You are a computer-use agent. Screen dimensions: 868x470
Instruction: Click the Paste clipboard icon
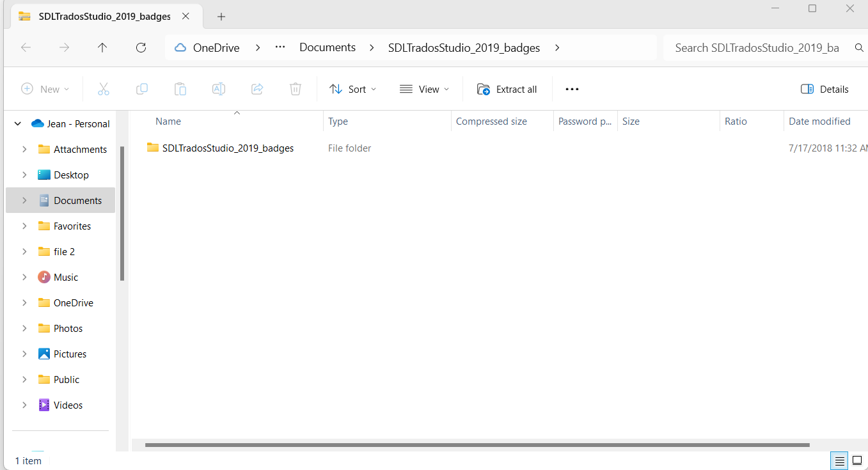click(x=180, y=90)
